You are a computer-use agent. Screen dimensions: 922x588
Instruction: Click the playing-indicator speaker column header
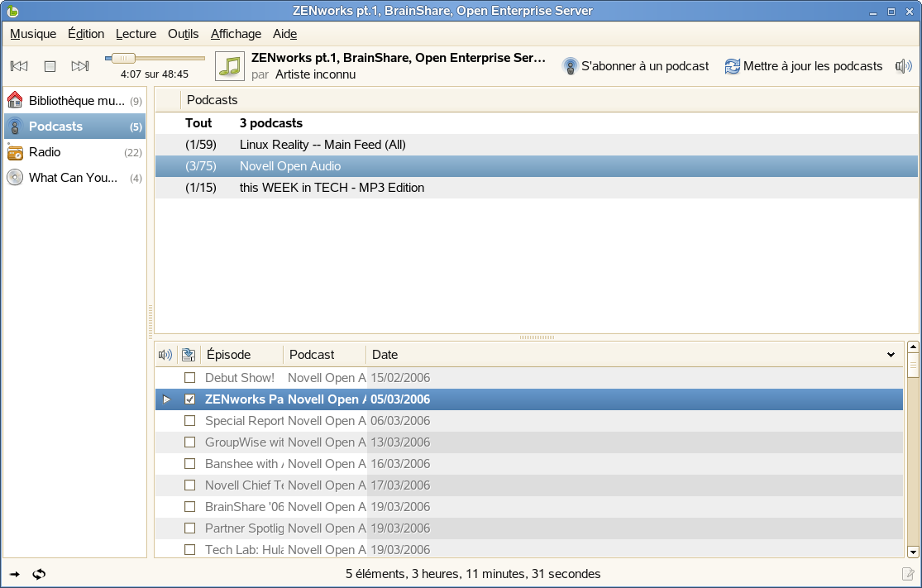click(x=165, y=355)
